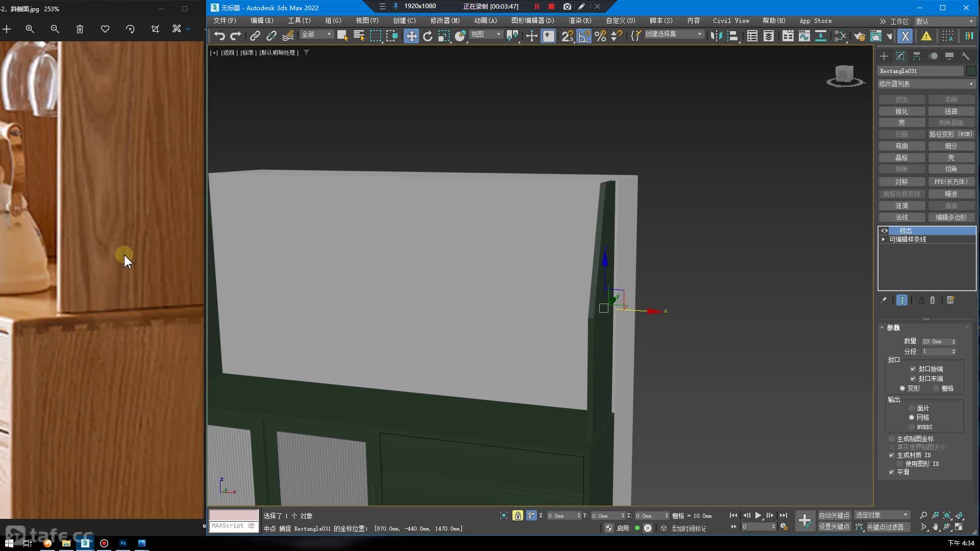Screen dimensions: 980x551
Task: Click the Bind to Space Warp icon
Action: coord(288,36)
